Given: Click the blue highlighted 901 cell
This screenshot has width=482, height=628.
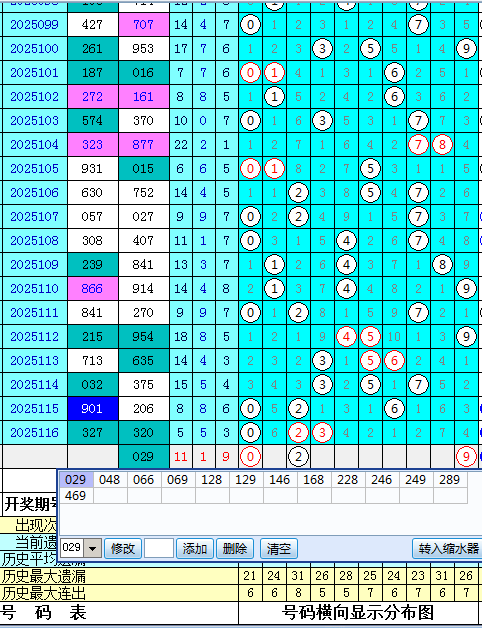Looking at the screenshot, I should [x=93, y=409].
